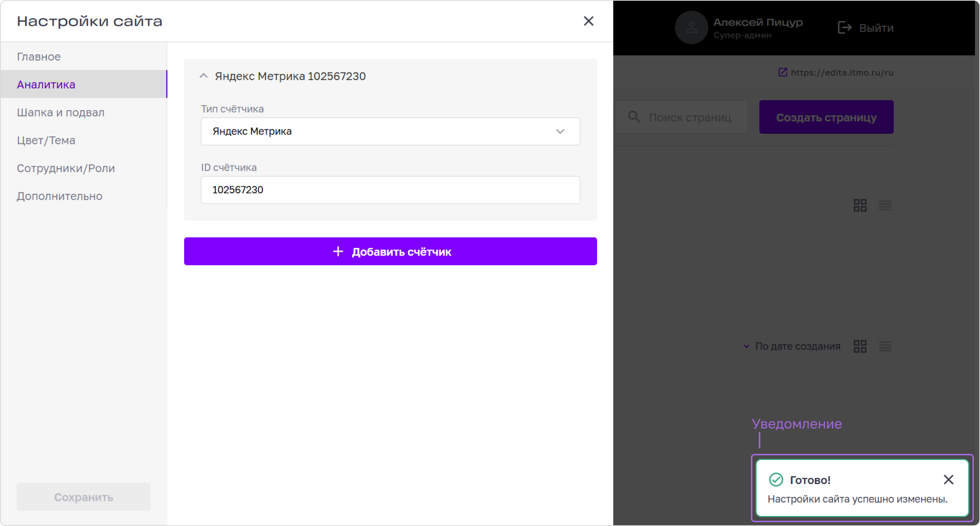Switch to list view in upper section
Image resolution: width=980 pixels, height=526 pixels.
pos(885,206)
